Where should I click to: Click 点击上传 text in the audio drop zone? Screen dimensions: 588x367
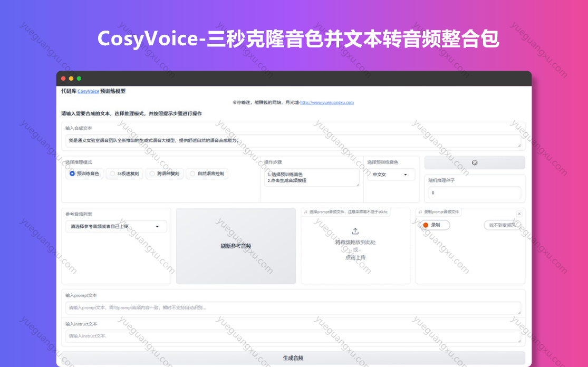355,257
